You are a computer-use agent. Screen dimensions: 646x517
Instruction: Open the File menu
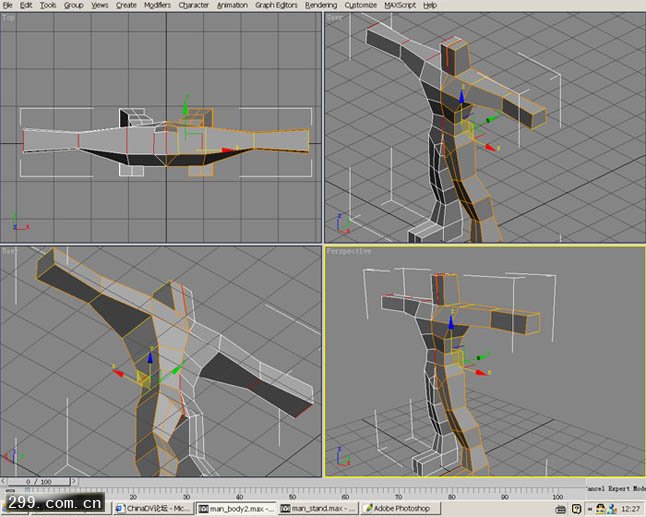tap(7, 5)
